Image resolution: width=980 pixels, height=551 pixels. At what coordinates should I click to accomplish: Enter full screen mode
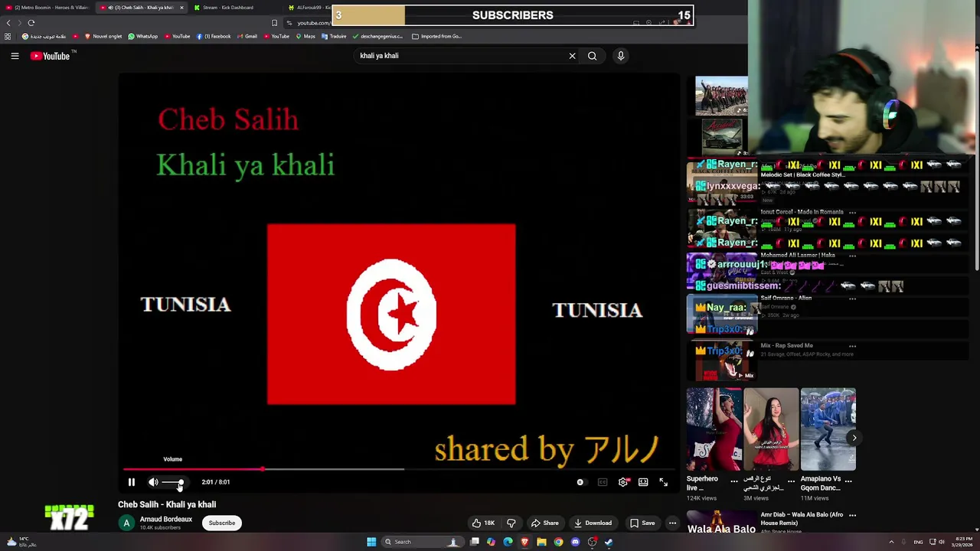664,482
